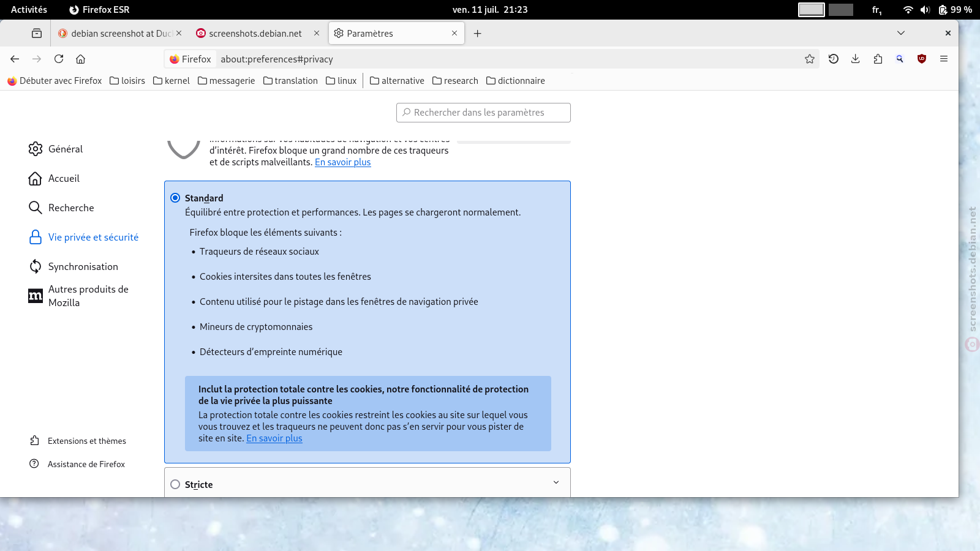The height and width of the screenshot is (551, 980).
Task: Open the loisirs bookmark folder
Action: [127, 81]
